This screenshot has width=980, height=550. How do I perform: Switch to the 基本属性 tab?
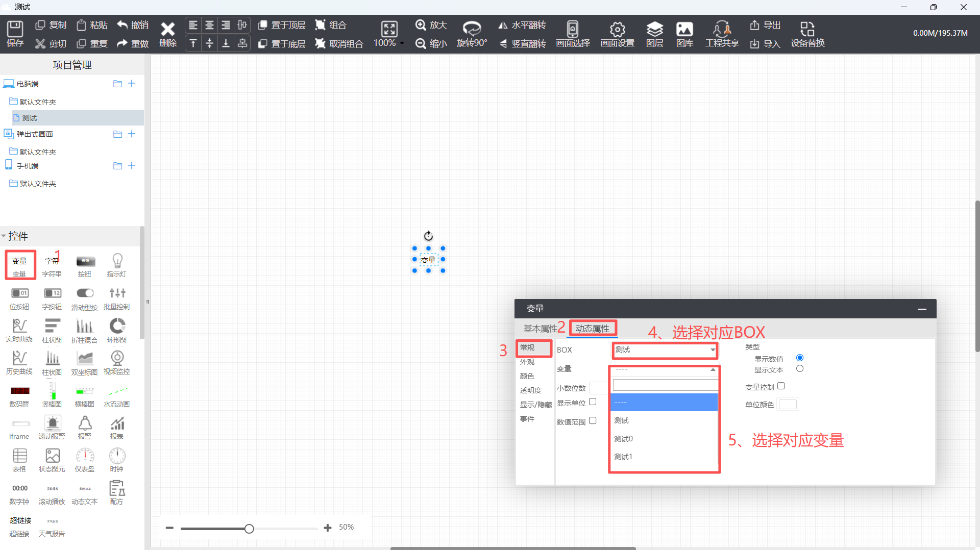(x=540, y=329)
